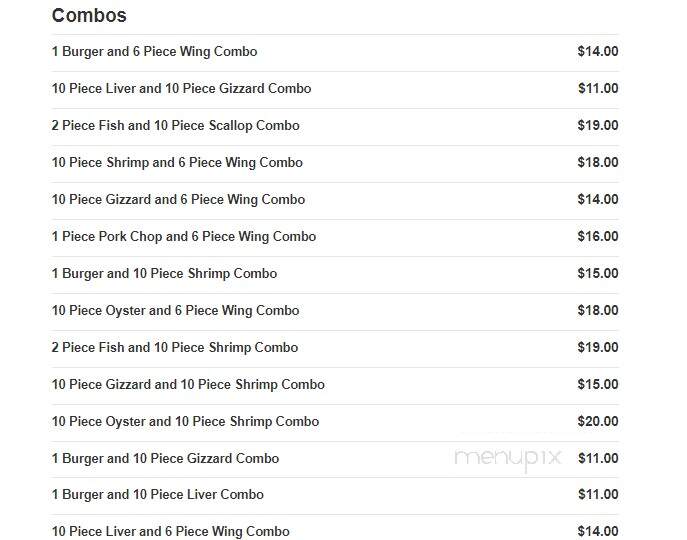Click the $16.00 Pork Chop combo price
687x540 pixels.
pyautogui.click(x=598, y=237)
